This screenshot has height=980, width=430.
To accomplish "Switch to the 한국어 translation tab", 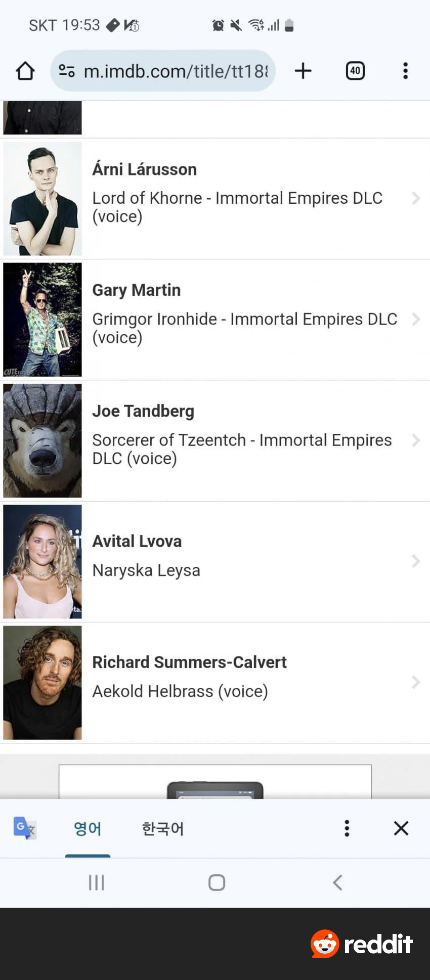I will pos(162,828).
